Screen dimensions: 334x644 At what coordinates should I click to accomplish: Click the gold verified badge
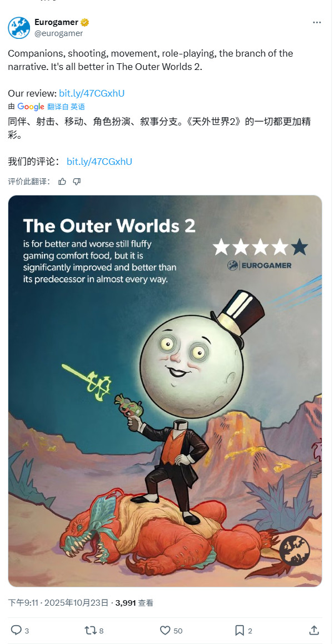(84, 22)
